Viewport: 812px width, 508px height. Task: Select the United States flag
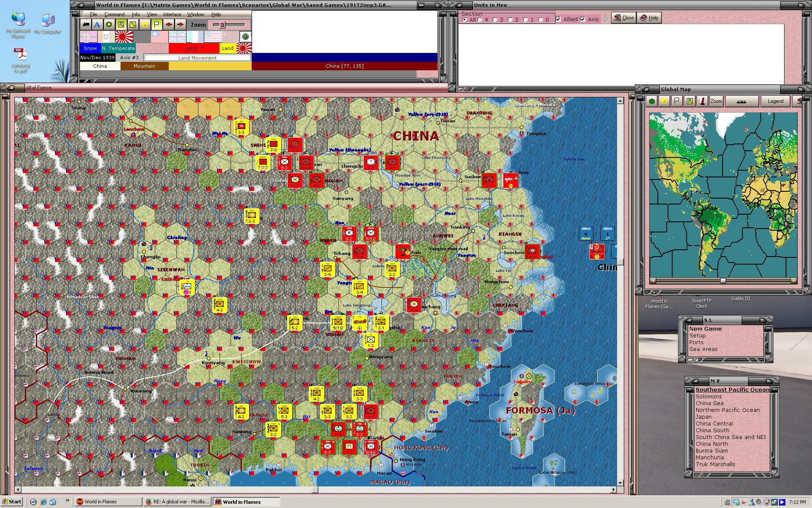coord(213,37)
